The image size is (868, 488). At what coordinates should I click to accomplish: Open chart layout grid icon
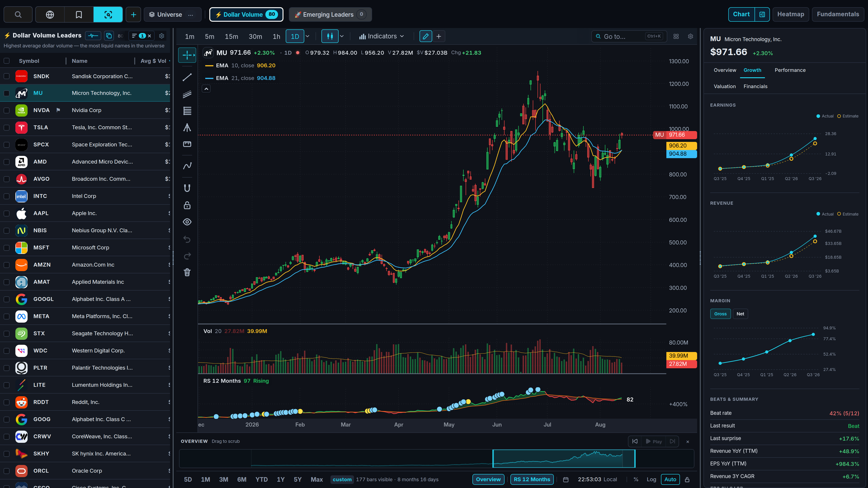(x=676, y=36)
